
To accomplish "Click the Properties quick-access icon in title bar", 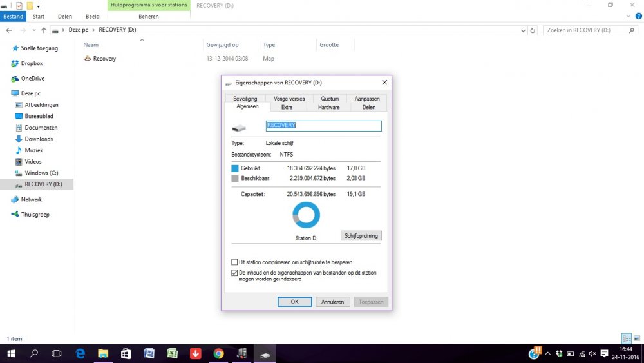I will click(x=19, y=6).
